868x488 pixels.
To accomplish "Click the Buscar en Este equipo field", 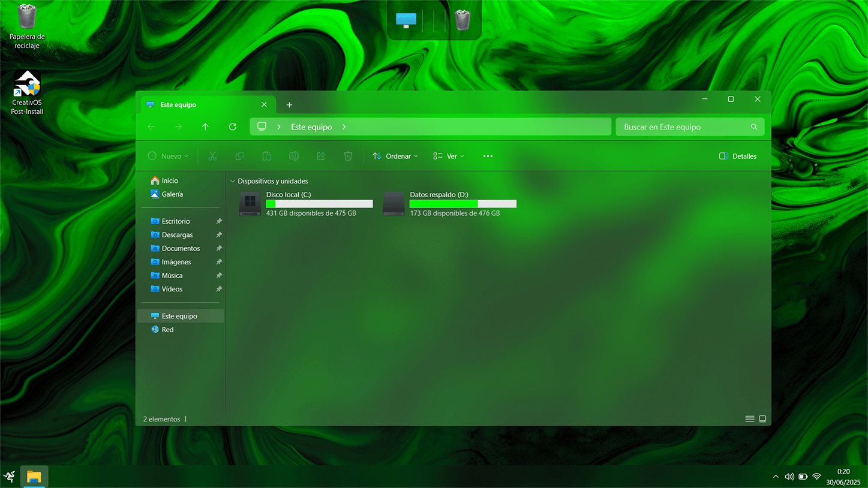I will (683, 127).
